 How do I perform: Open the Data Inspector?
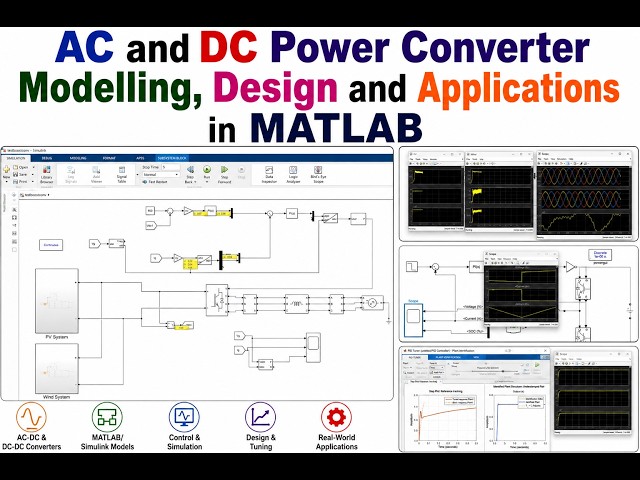tap(269, 175)
